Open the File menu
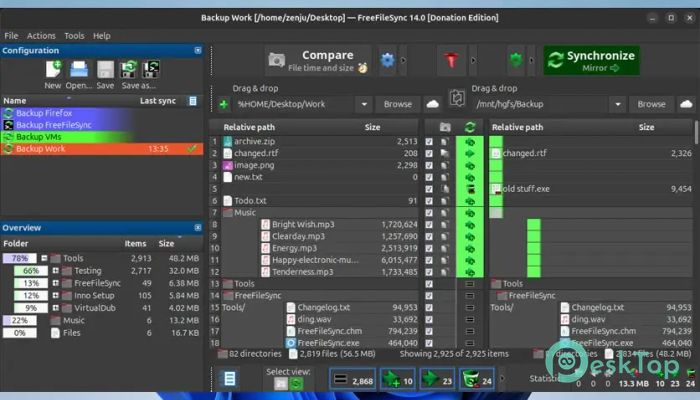Screen dimensions: 700x400 (x=11, y=36)
